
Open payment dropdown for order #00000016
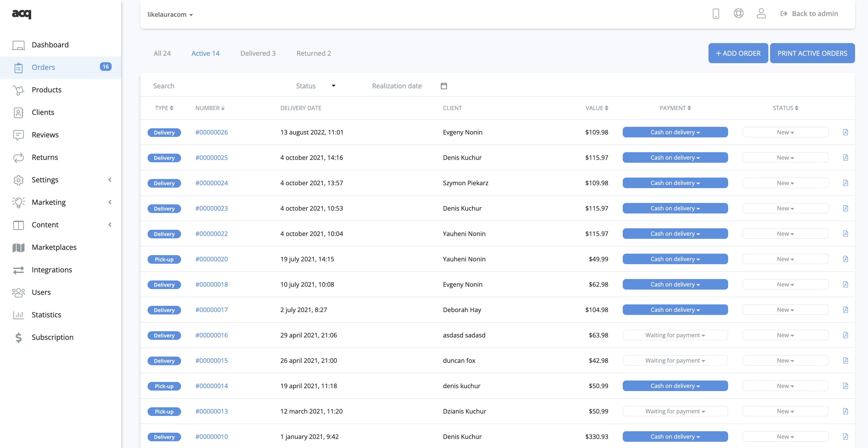click(675, 335)
